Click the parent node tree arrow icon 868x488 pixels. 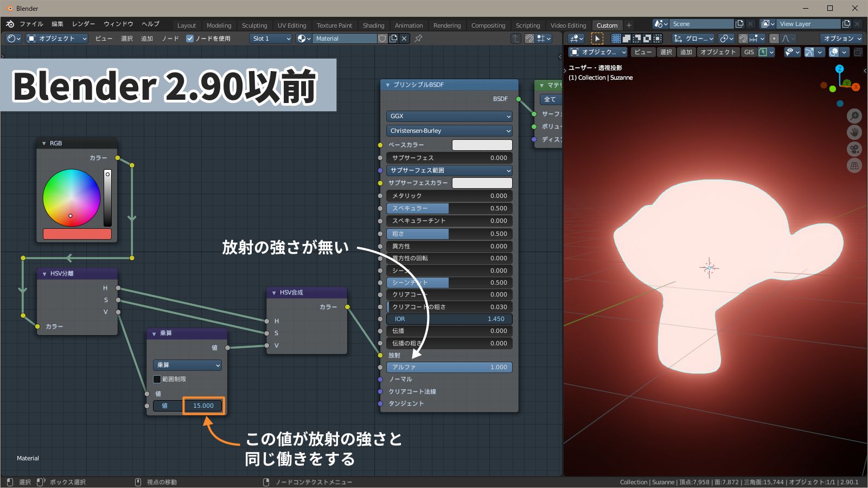(x=516, y=38)
